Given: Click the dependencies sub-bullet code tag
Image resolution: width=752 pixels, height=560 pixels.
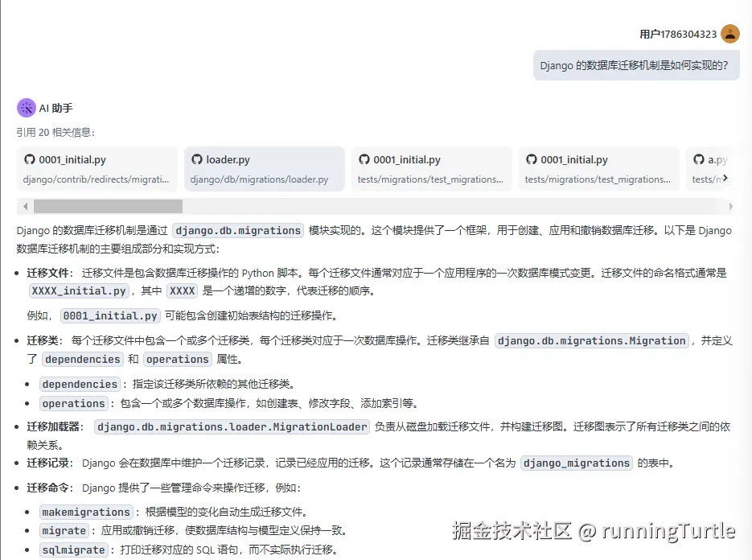Looking at the screenshot, I should click(80, 385).
